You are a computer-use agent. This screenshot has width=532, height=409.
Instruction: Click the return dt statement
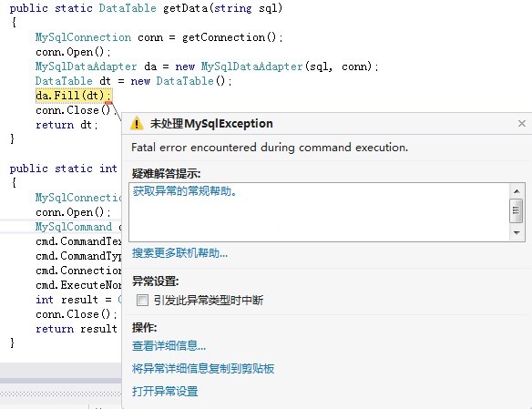tap(66, 125)
